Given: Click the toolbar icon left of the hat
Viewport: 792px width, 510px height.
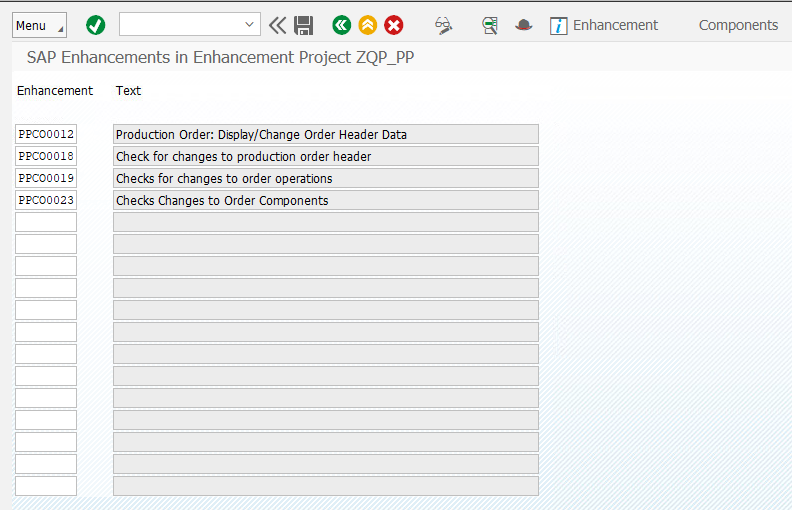Looking at the screenshot, I should tap(489, 25).
